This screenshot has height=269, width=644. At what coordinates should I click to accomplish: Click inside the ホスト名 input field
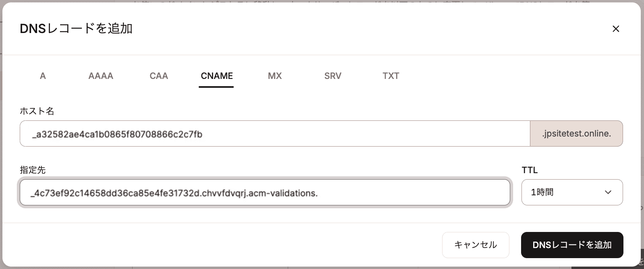click(274, 133)
